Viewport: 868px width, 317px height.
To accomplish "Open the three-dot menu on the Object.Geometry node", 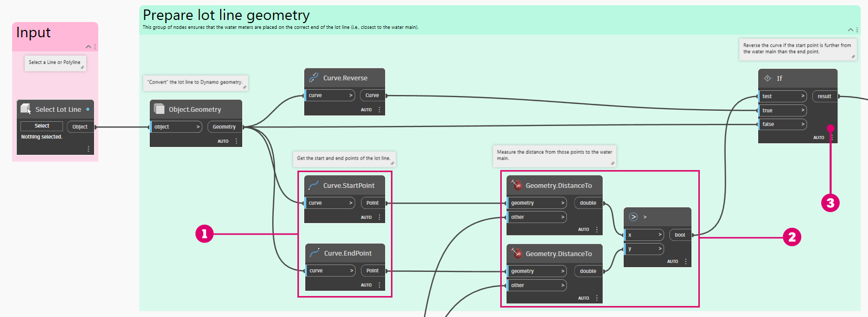I will [x=236, y=141].
